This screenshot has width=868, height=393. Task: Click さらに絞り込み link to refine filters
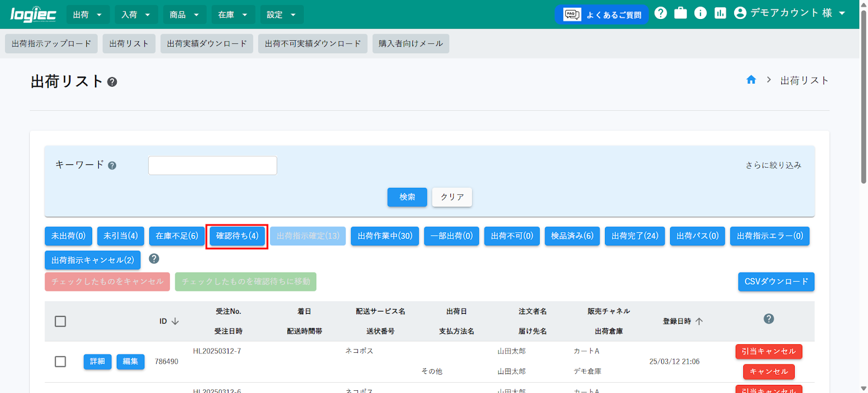click(773, 166)
